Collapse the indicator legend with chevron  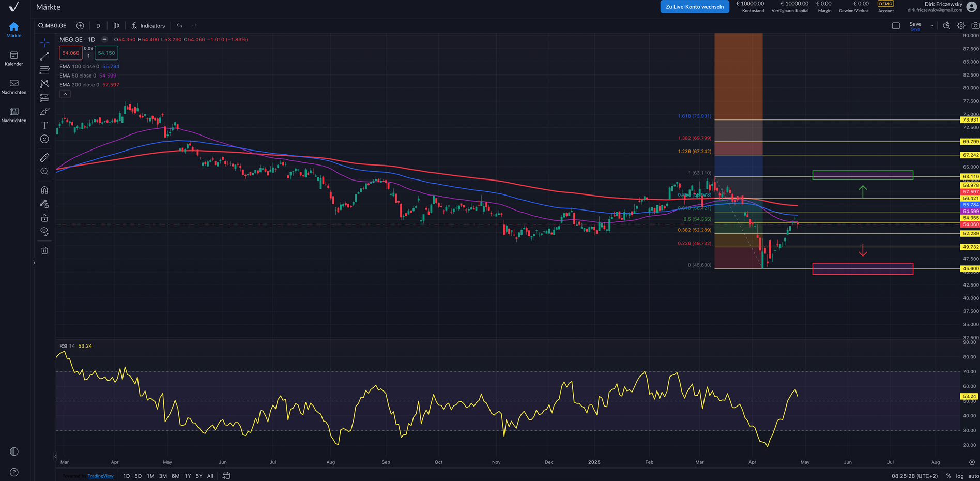point(65,94)
